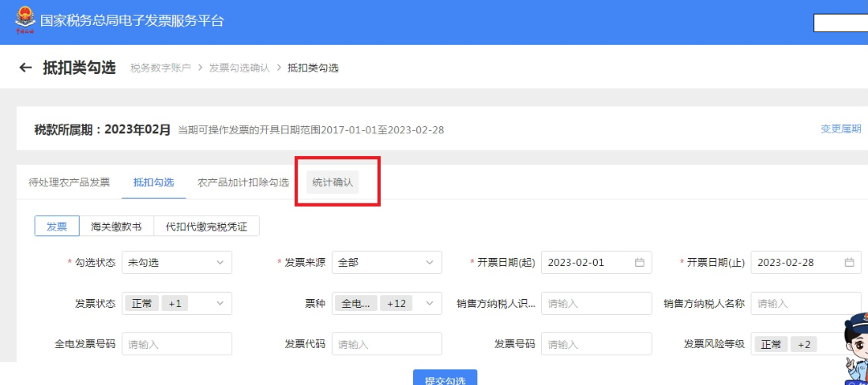Click the back arrow beside 抵扣类勾选

[26, 68]
